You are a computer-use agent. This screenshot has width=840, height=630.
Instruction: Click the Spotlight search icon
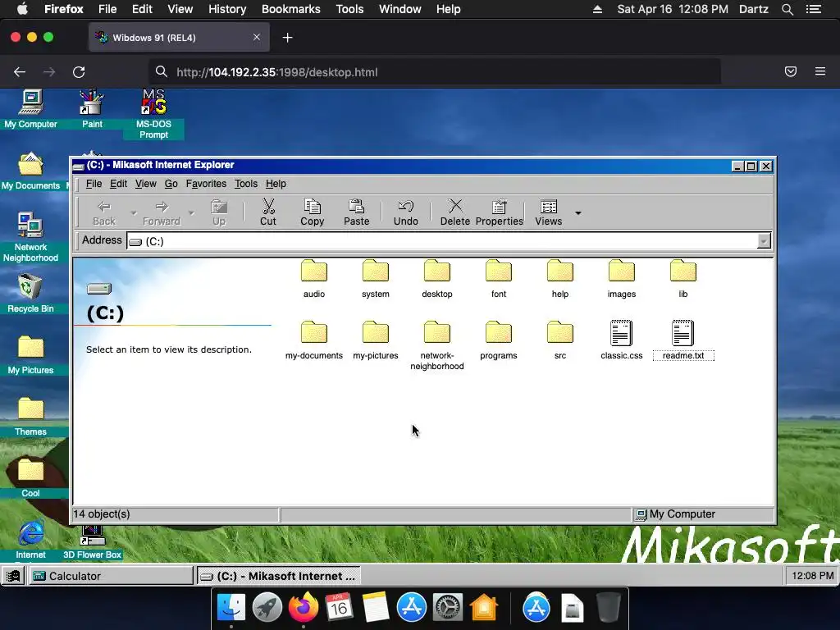point(787,9)
